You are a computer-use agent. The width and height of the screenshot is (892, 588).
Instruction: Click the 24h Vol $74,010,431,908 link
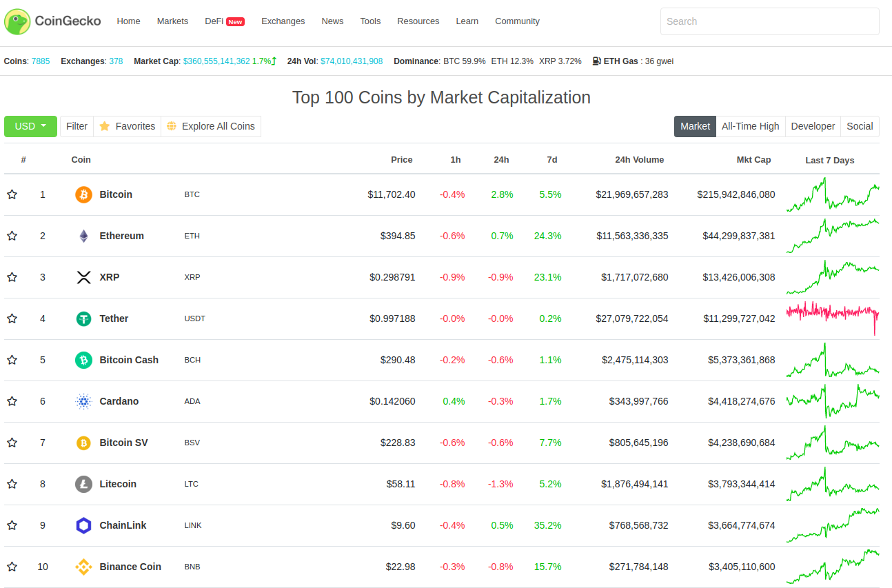coord(352,61)
